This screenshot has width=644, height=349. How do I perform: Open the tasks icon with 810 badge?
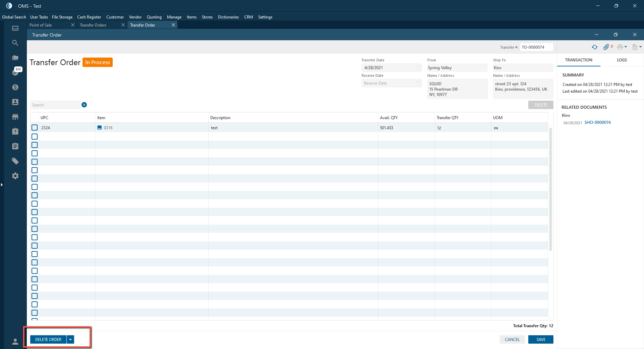pos(15,72)
